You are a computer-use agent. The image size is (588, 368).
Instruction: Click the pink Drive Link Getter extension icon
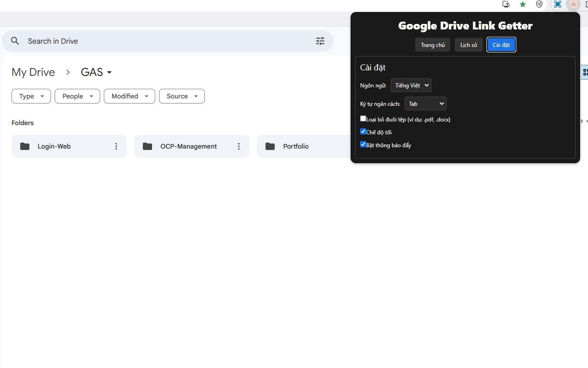pos(573,5)
